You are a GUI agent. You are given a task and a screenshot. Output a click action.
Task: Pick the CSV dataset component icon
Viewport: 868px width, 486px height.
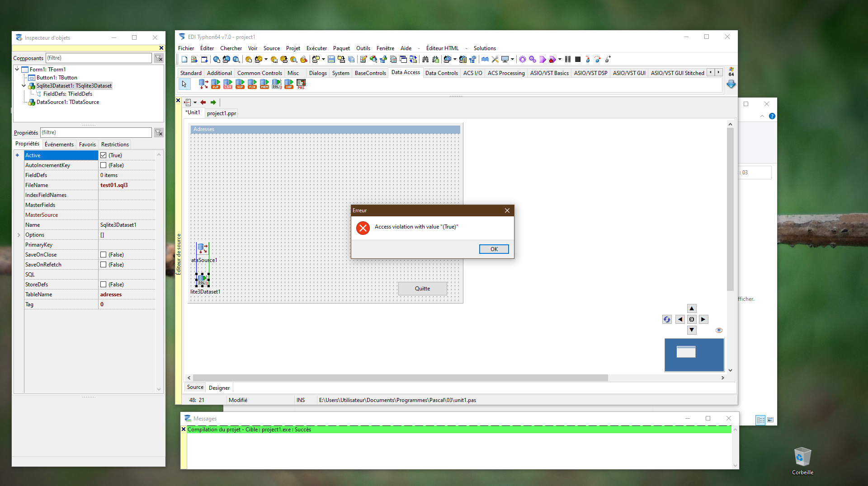click(x=228, y=84)
